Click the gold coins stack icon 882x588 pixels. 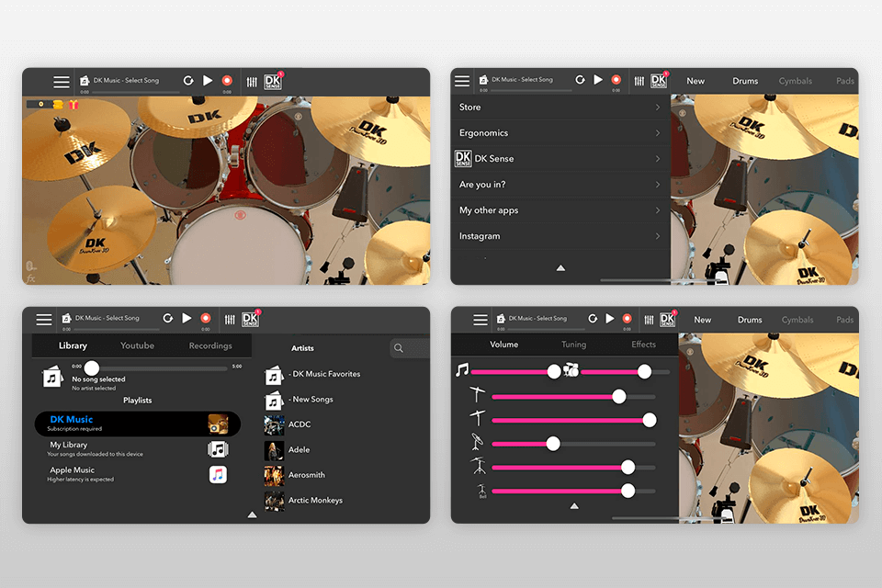tap(58, 105)
